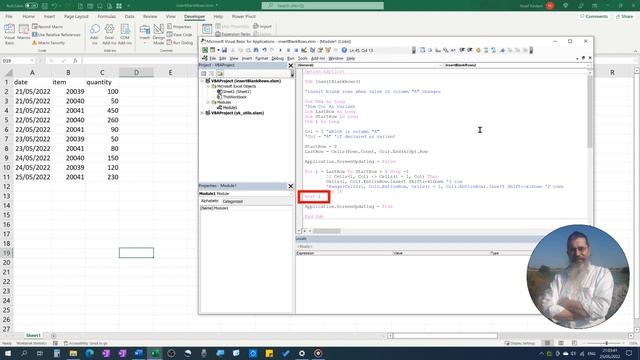The image size is (640, 360).
Task: Open the VBA Debug menu
Action: [278, 58]
